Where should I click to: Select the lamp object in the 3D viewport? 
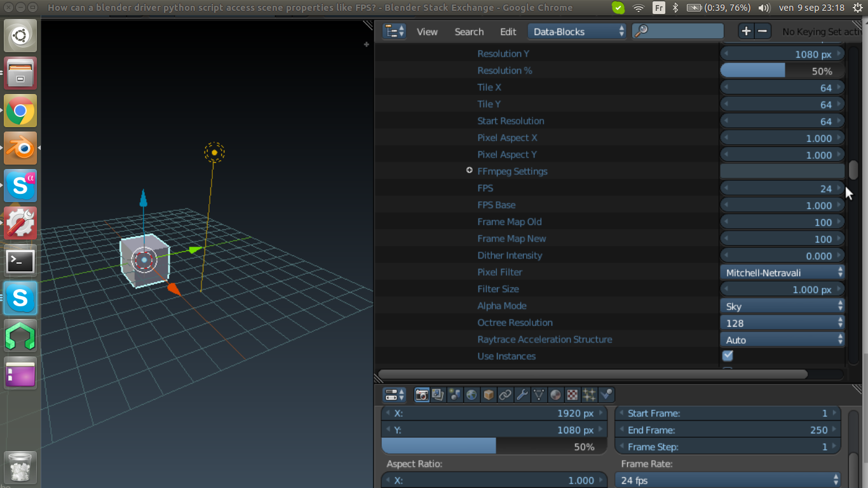[x=215, y=152]
